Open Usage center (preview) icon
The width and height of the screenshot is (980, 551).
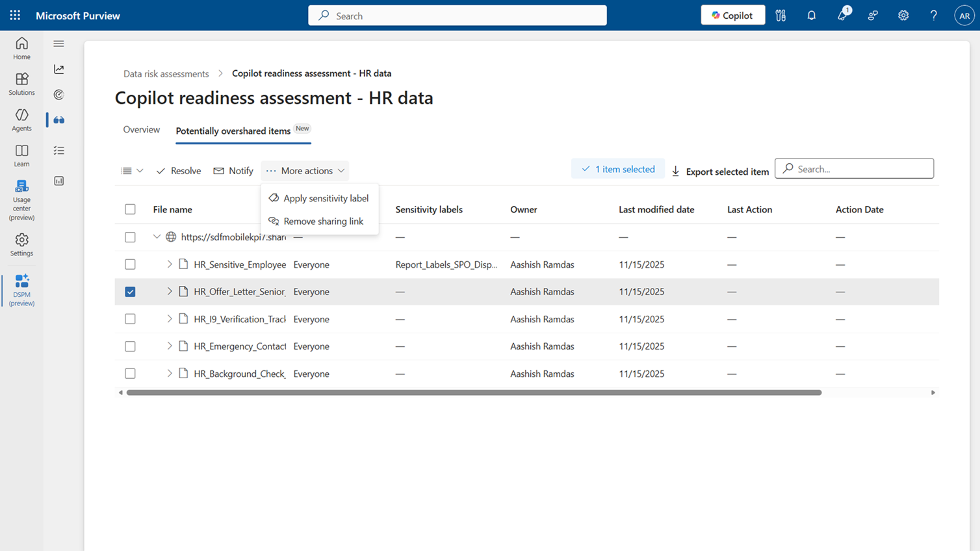tap(21, 199)
